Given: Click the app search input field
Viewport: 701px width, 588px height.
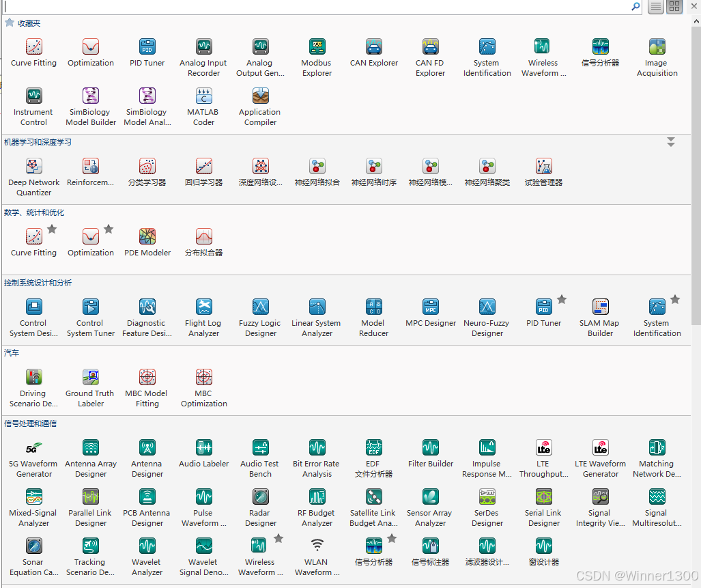Looking at the screenshot, I should (315, 7).
